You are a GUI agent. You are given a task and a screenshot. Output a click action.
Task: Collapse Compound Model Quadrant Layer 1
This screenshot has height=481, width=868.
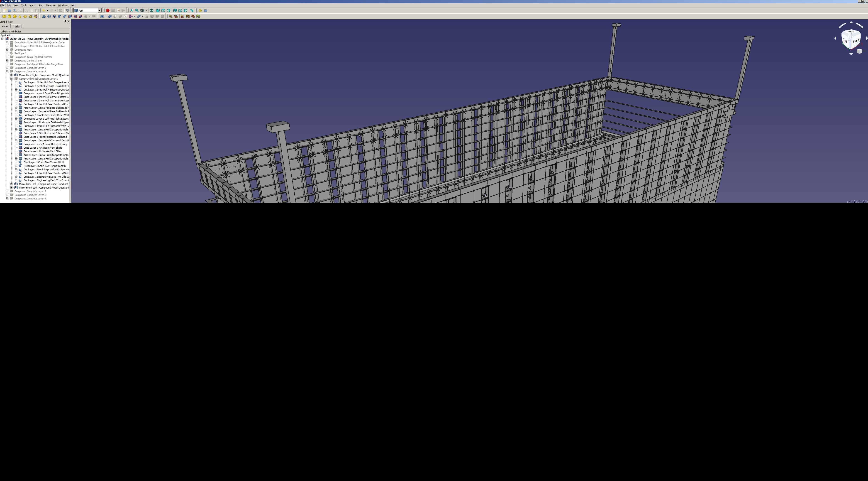[x=12, y=79]
